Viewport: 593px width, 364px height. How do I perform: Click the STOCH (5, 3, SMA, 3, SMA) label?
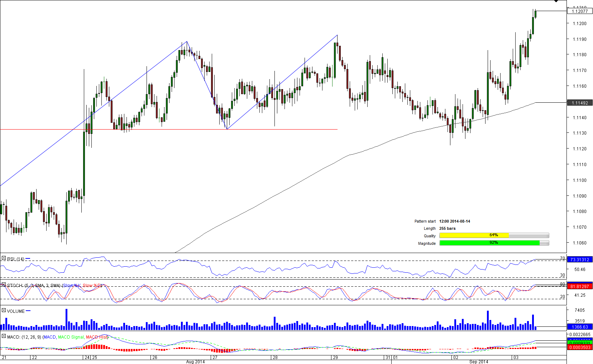pos(34,286)
